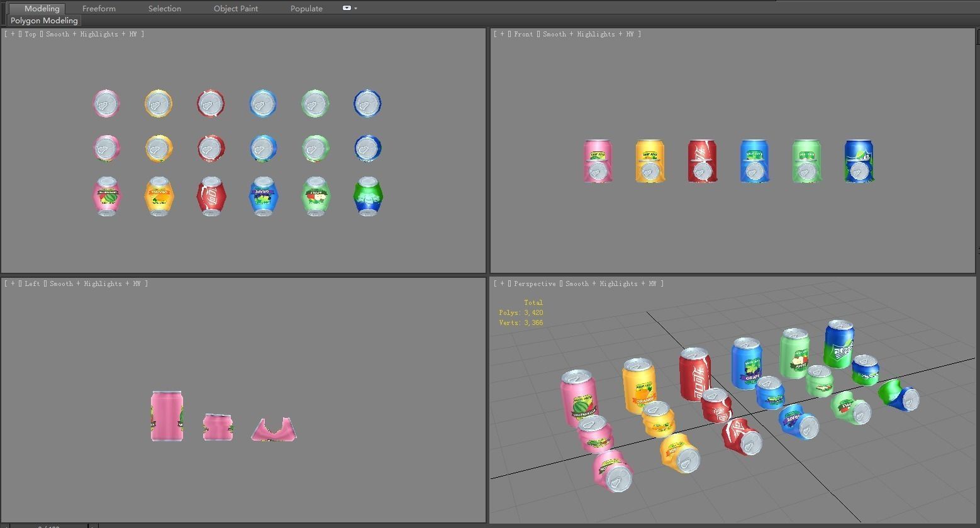Open the Perspective viewport view-name label menu

tap(535, 283)
